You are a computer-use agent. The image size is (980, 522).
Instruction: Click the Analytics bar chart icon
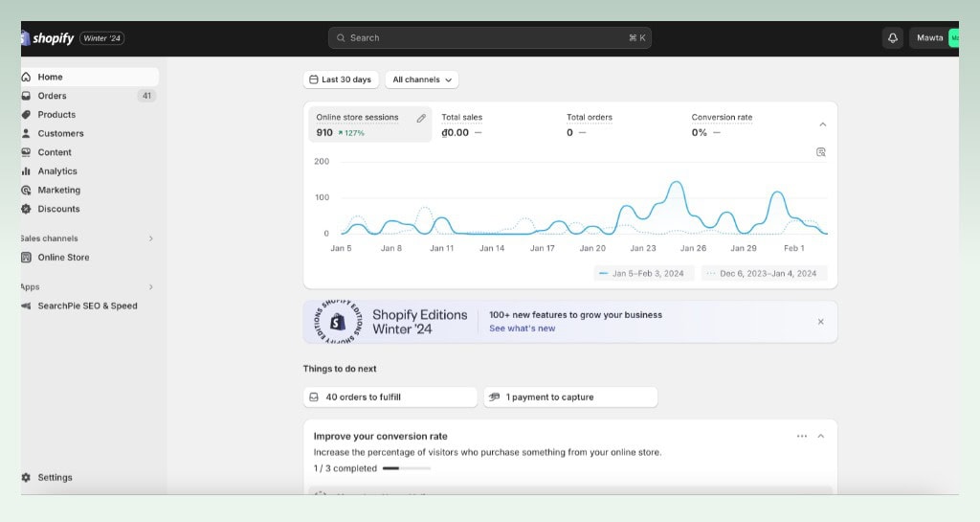[26, 170]
